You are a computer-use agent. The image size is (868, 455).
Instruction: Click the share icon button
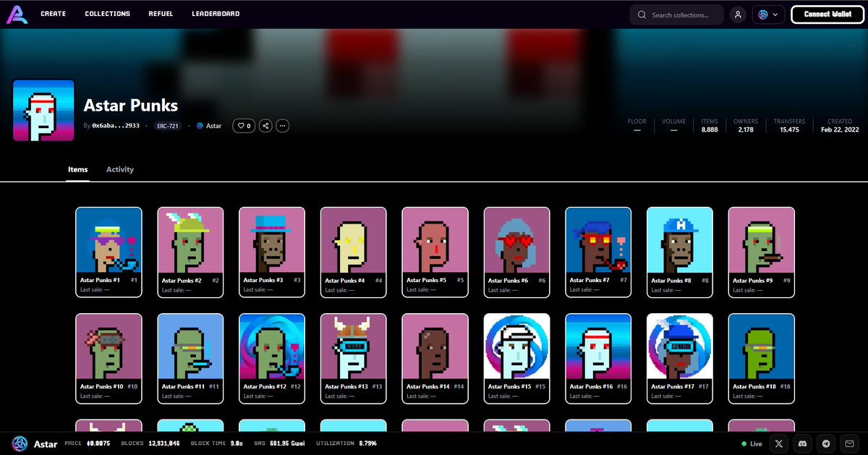[x=265, y=126]
